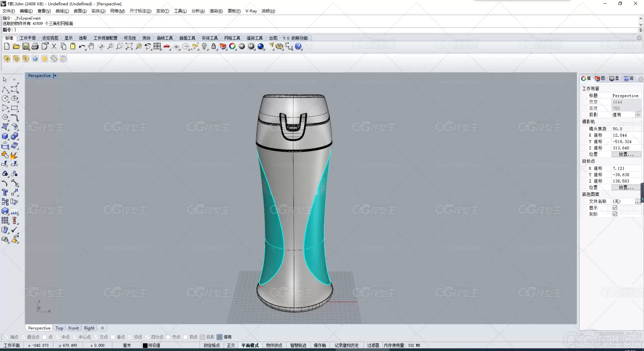Select the Zoom Window magnifier tool
Viewport: 644px width, 351px height.
coord(120,47)
